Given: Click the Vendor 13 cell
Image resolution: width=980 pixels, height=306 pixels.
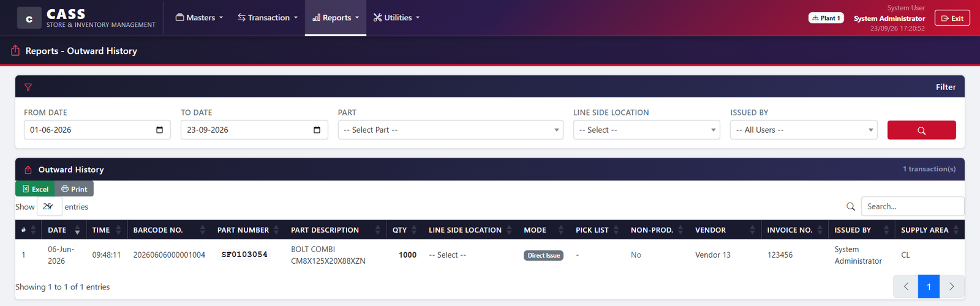Looking at the screenshot, I should pos(713,255).
